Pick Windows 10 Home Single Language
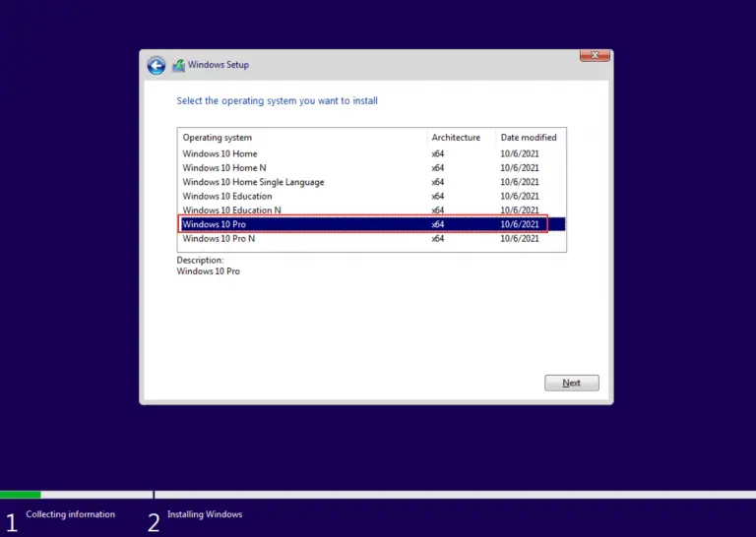Image resolution: width=756 pixels, height=537 pixels. [x=372, y=182]
